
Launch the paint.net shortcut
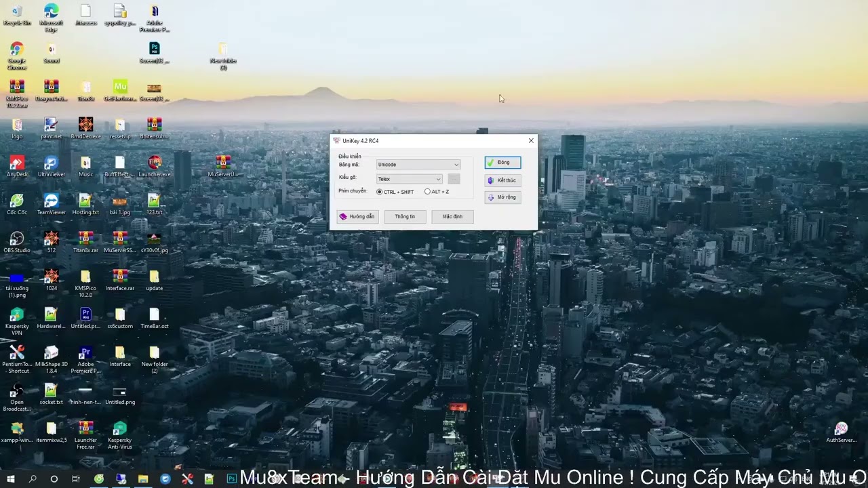point(52,129)
